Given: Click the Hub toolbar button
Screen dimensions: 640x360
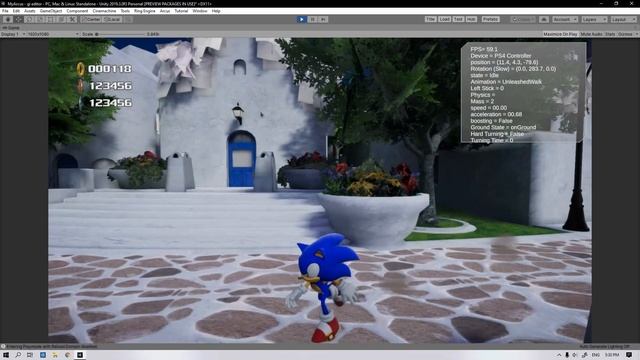Looking at the screenshot, I should coord(471,19).
